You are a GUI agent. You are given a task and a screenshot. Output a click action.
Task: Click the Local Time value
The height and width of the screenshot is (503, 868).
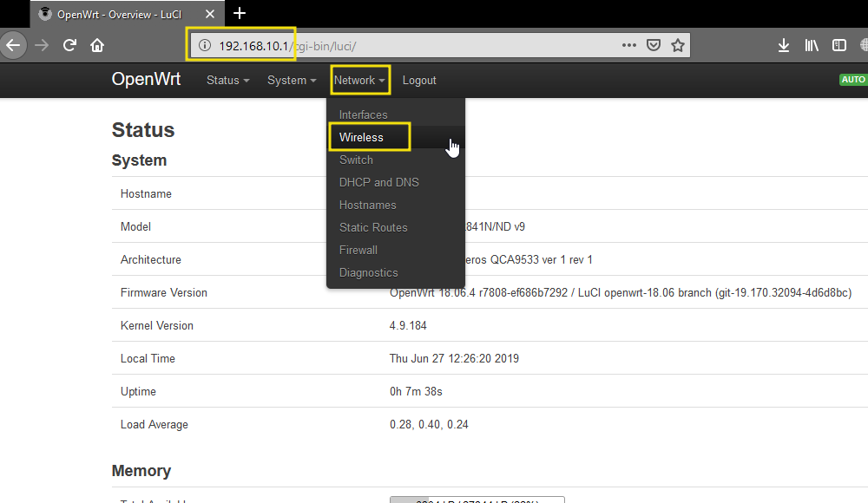tap(454, 358)
